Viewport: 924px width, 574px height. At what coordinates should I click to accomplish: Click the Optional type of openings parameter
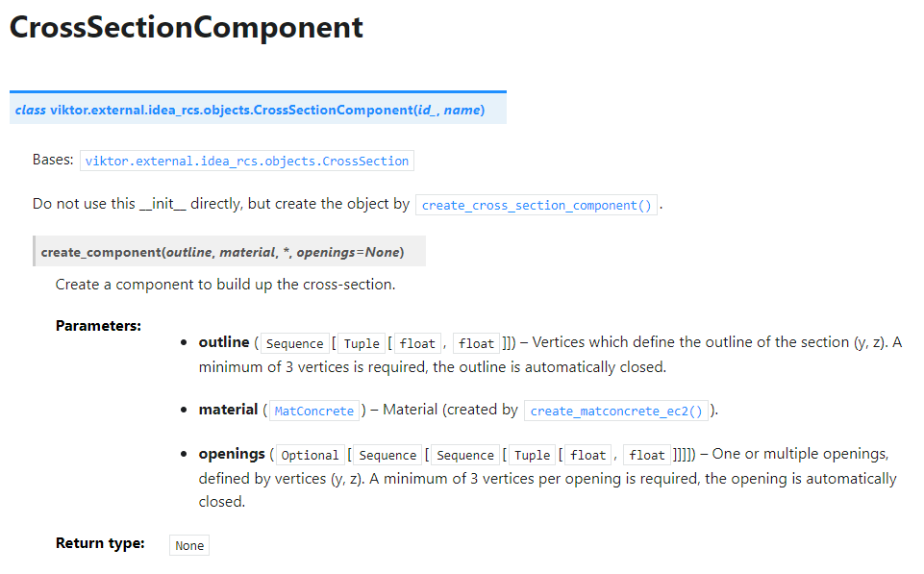point(310,455)
